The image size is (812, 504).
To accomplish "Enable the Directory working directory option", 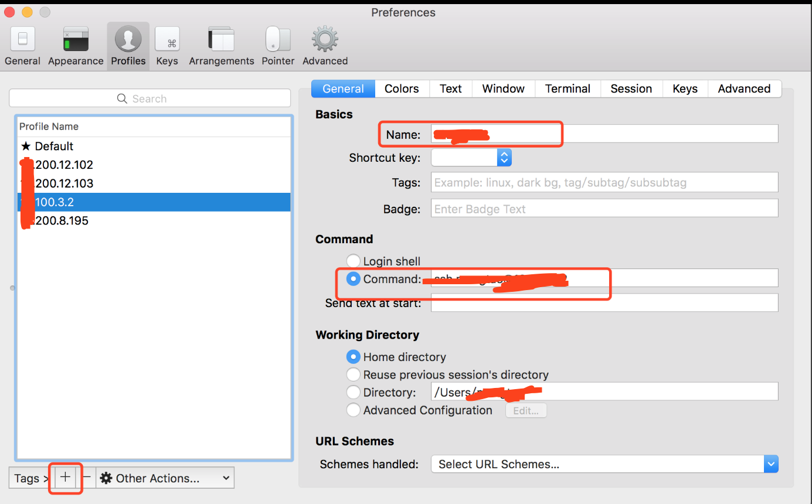I will tap(354, 392).
